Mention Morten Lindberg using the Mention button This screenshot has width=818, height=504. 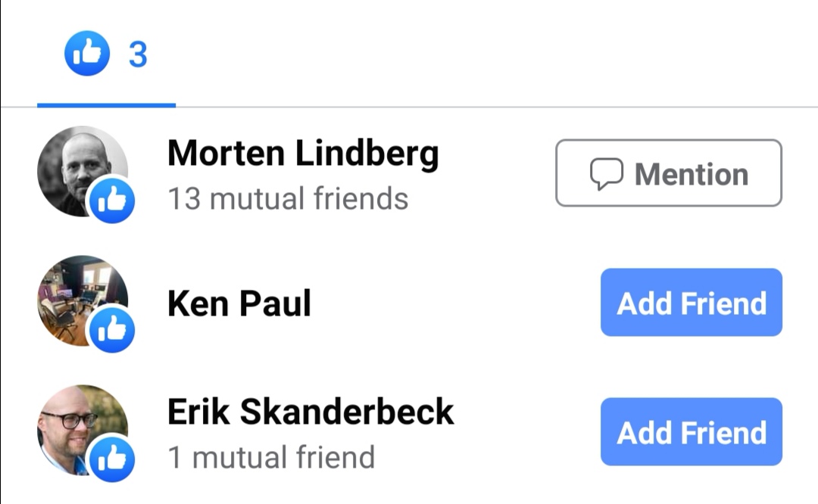click(x=669, y=173)
